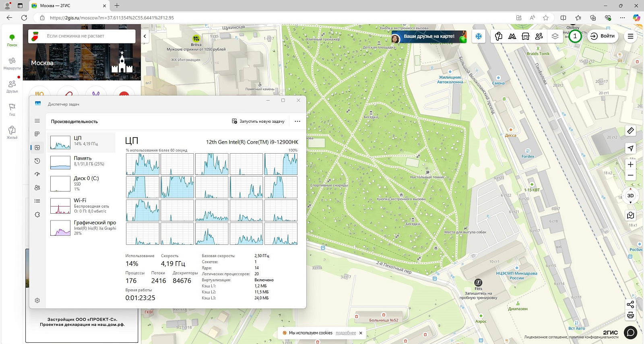Open the chat support bubble
Viewport: 644px width, 344px height.
click(631, 333)
